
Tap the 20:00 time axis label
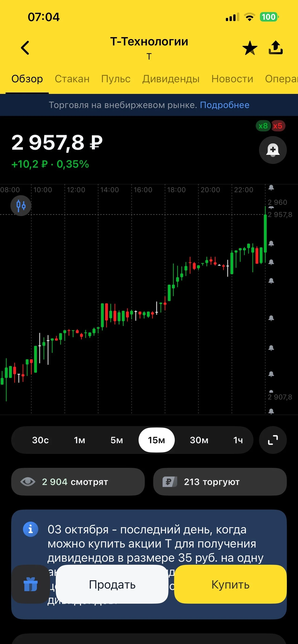[210, 190]
